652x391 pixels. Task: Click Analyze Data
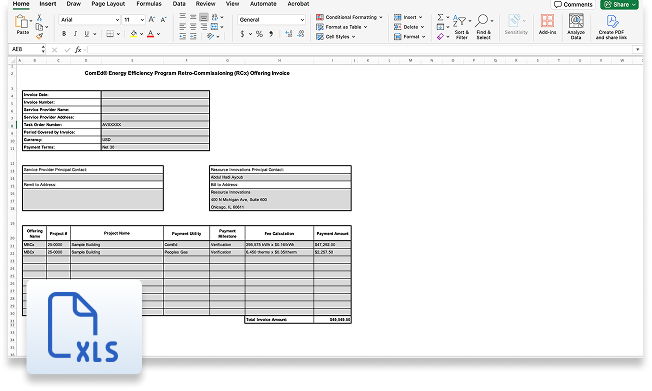pos(576,26)
